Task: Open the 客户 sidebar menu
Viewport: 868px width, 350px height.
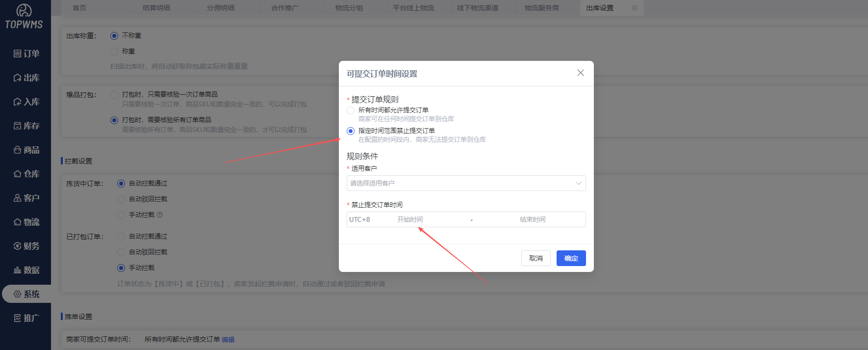Action: pos(26,198)
